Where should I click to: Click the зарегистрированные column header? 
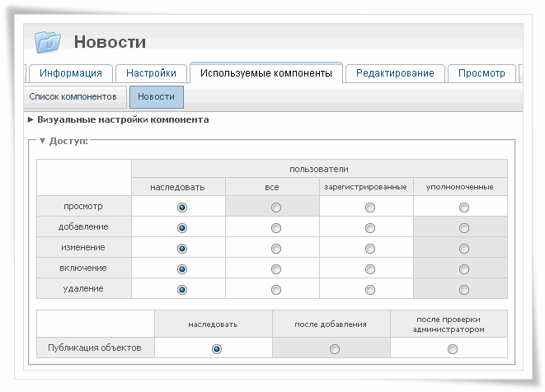(x=366, y=187)
